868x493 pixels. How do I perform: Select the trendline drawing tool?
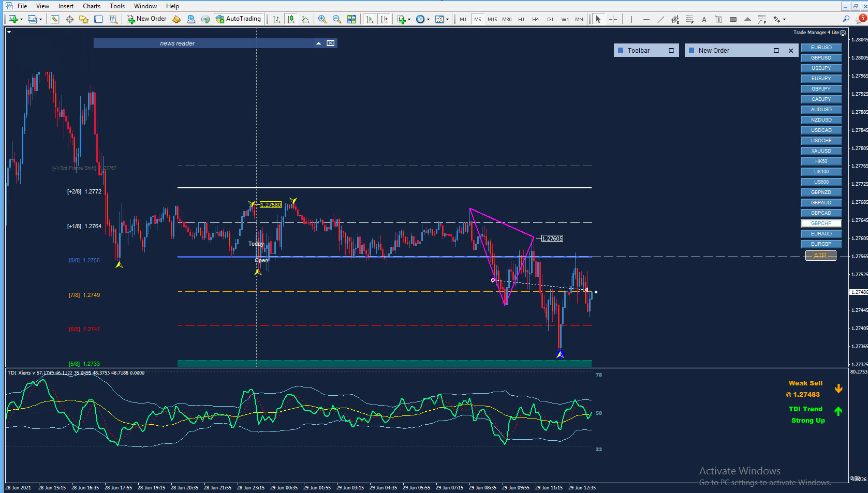[660, 19]
